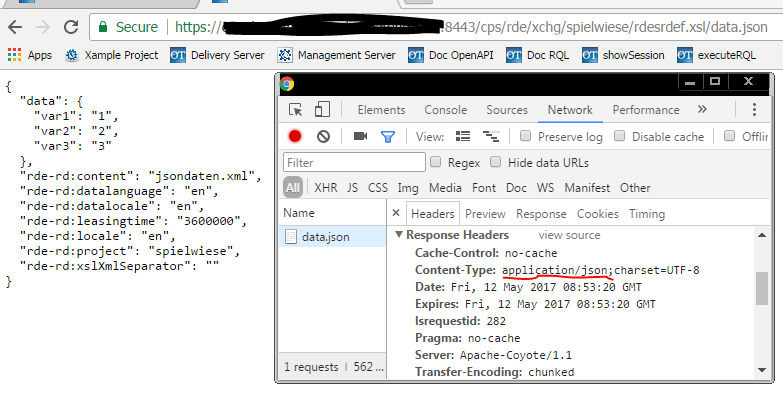The height and width of the screenshot is (393, 783).
Task: Select large request rows view icon
Action: tap(463, 136)
